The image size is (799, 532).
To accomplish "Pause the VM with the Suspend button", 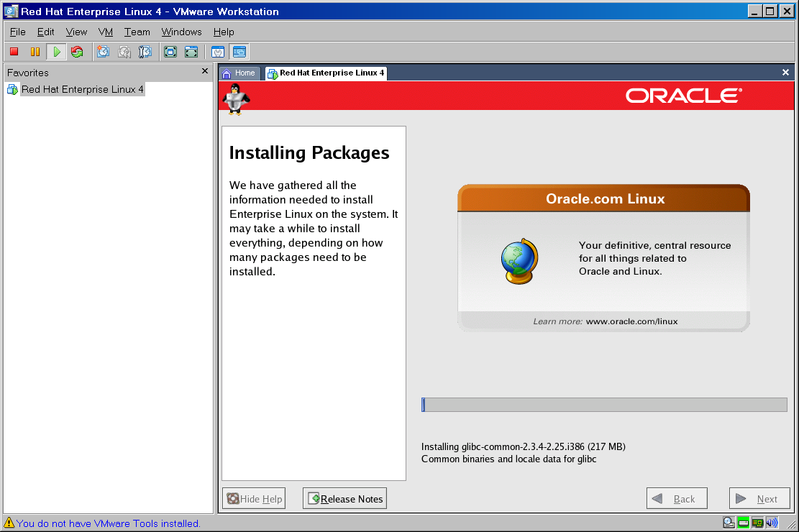I will [35, 52].
